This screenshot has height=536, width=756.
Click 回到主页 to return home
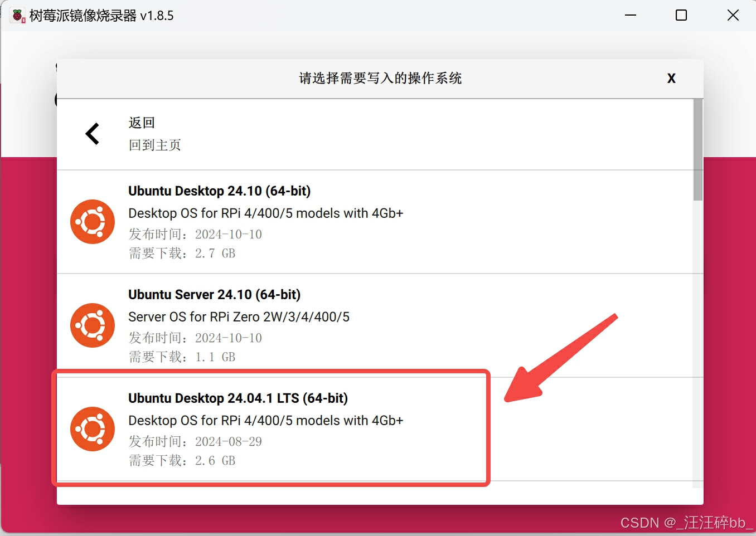[154, 145]
